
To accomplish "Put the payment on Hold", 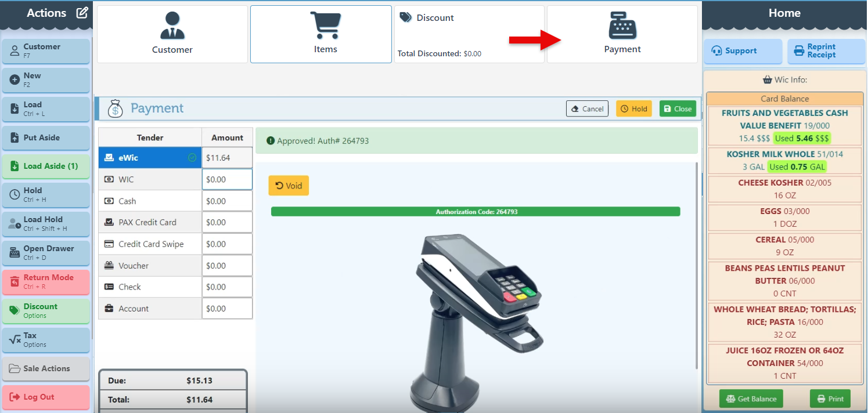I will tap(633, 108).
